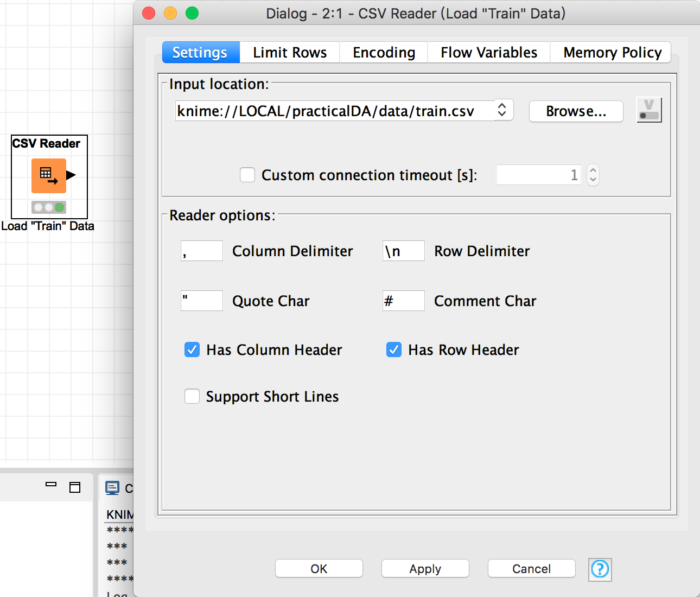The height and width of the screenshot is (597, 700).
Task: Enable Custom connection timeout checkbox
Action: 247,175
